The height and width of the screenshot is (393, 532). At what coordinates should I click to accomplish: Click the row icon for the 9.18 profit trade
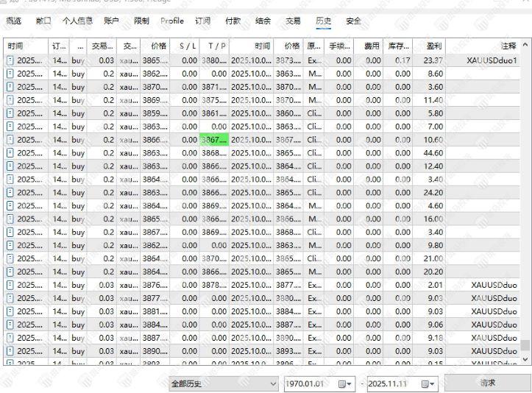(10, 338)
